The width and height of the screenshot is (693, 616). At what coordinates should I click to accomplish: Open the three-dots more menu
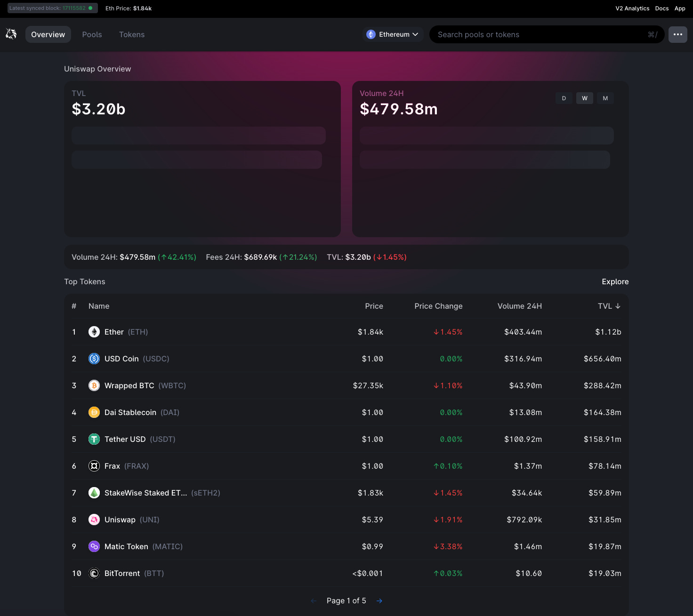click(678, 34)
